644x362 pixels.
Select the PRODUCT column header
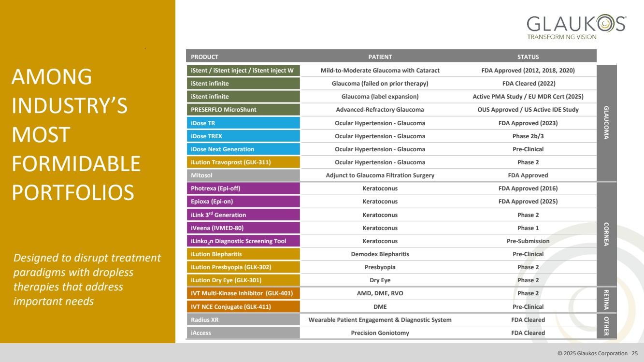[x=204, y=57]
